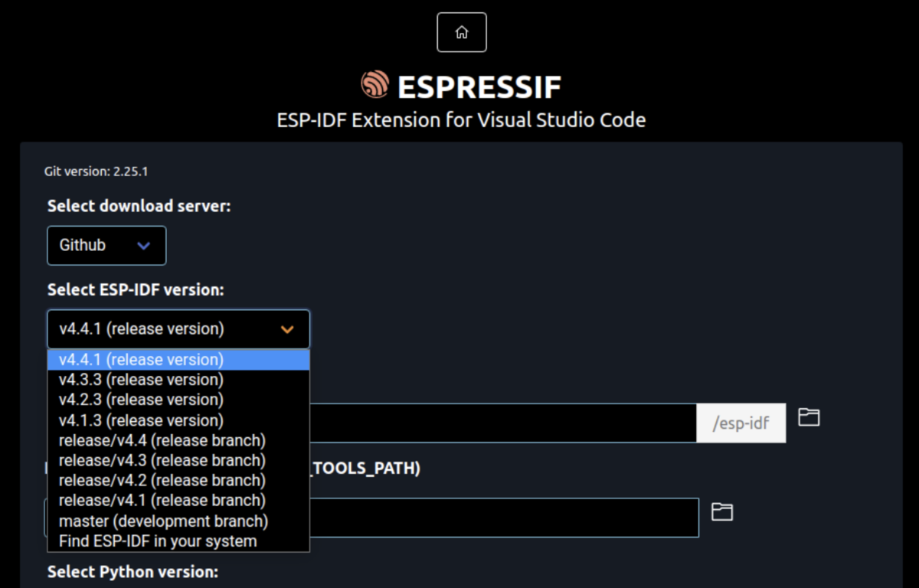
Task: Choose release/v4.2 (release branch)
Action: [178, 480]
